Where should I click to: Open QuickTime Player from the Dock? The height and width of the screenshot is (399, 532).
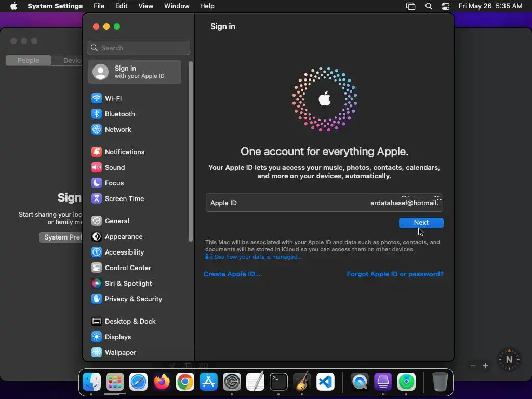360,382
